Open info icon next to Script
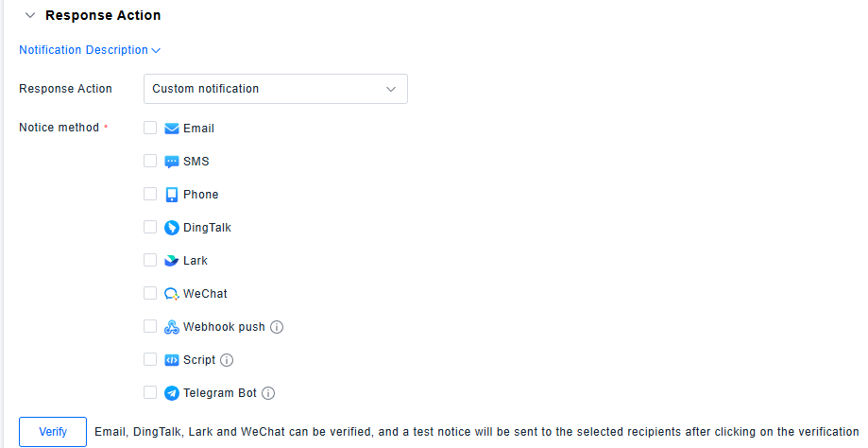This screenshot has height=448, width=868. coord(227,360)
